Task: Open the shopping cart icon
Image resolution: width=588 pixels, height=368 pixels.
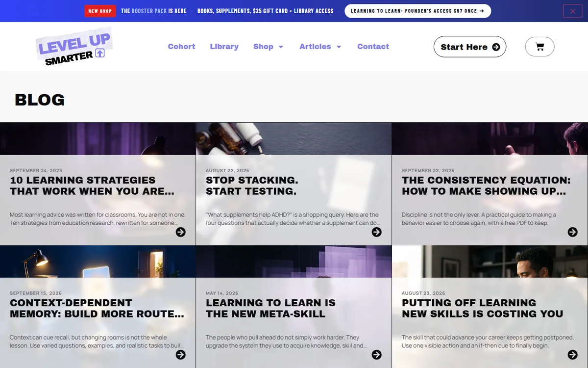Action: pos(539,47)
